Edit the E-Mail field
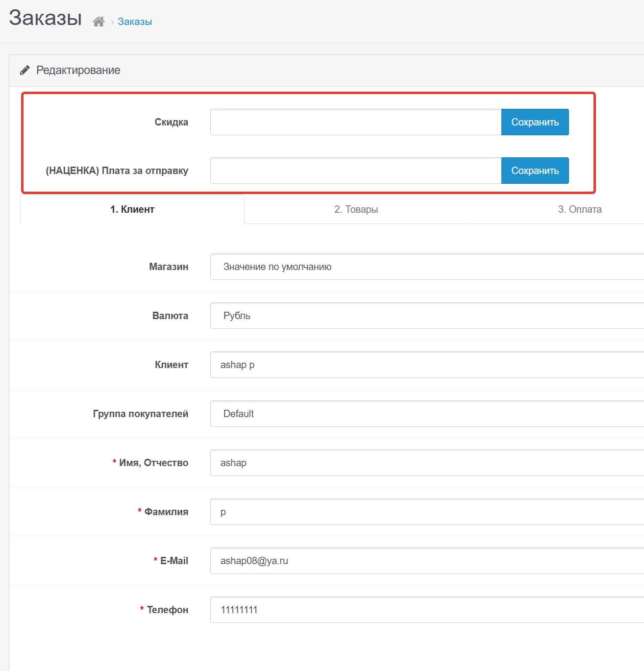 pyautogui.click(x=427, y=561)
